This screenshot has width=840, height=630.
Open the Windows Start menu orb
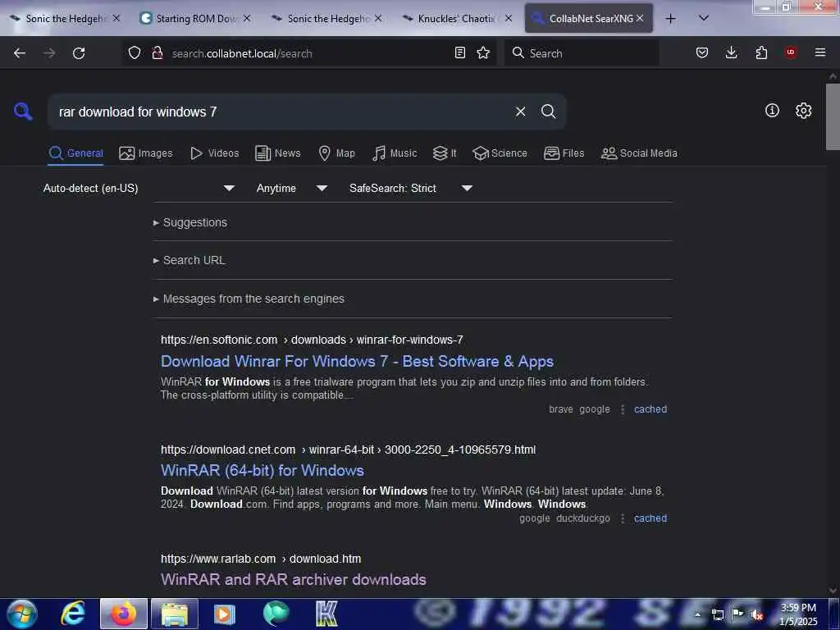pos(22,614)
